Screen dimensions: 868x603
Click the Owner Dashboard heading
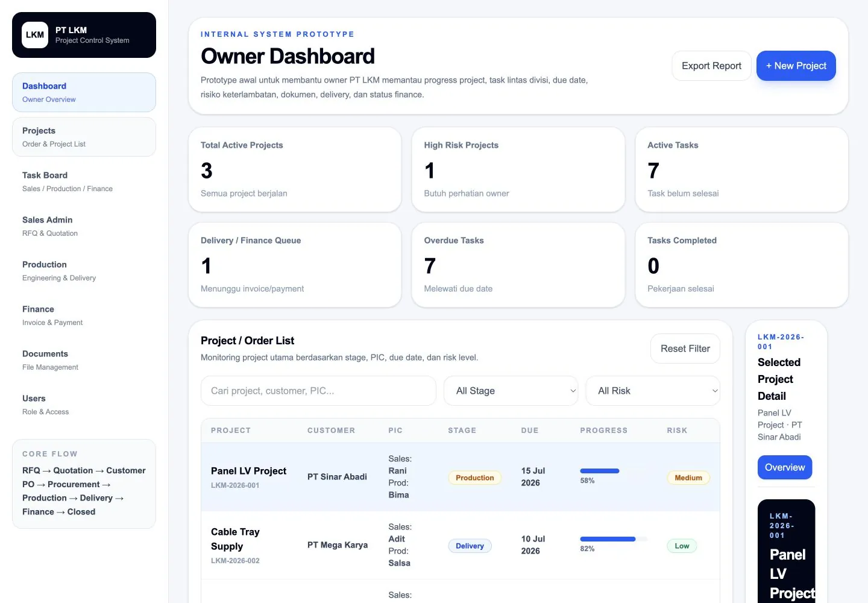click(288, 56)
